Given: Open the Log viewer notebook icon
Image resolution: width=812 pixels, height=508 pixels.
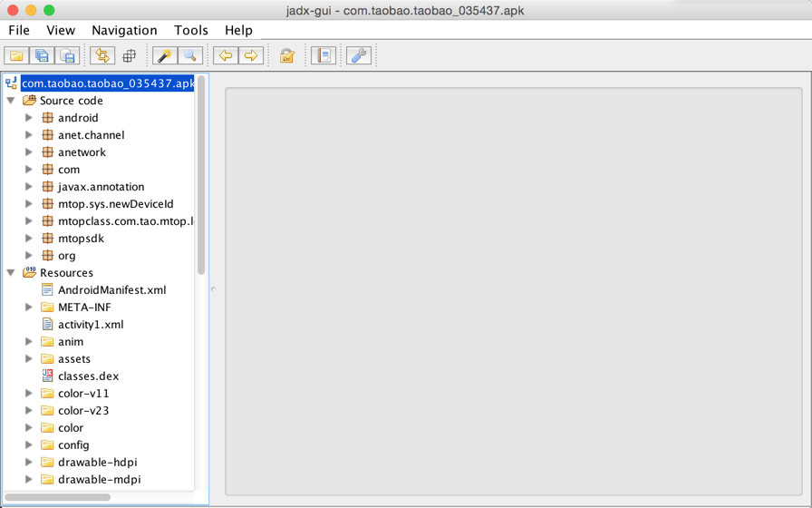Looking at the screenshot, I should [324, 55].
